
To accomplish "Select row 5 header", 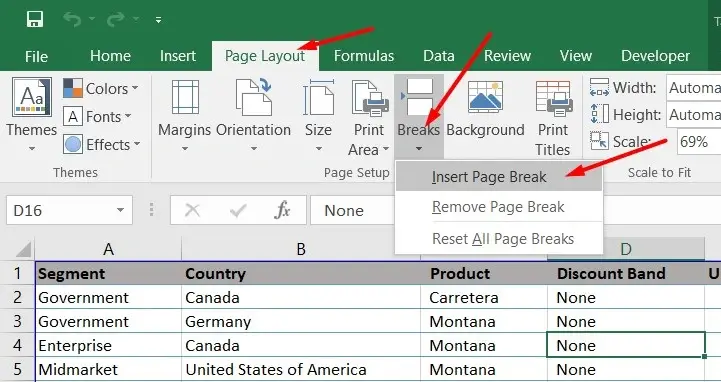I will [x=17, y=369].
